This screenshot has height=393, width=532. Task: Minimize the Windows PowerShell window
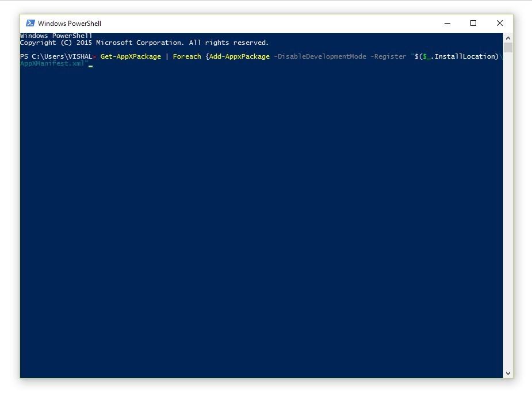(447, 23)
